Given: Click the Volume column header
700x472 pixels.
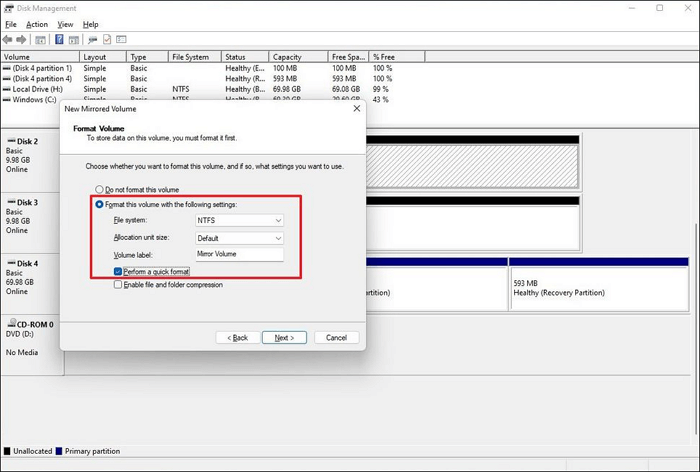Looking at the screenshot, I should (40, 57).
